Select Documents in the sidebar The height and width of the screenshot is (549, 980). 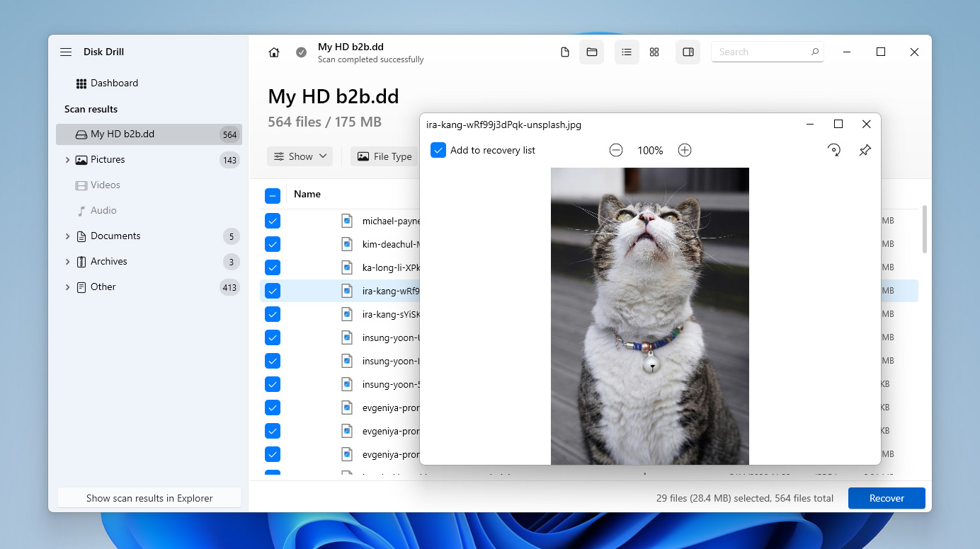(115, 236)
